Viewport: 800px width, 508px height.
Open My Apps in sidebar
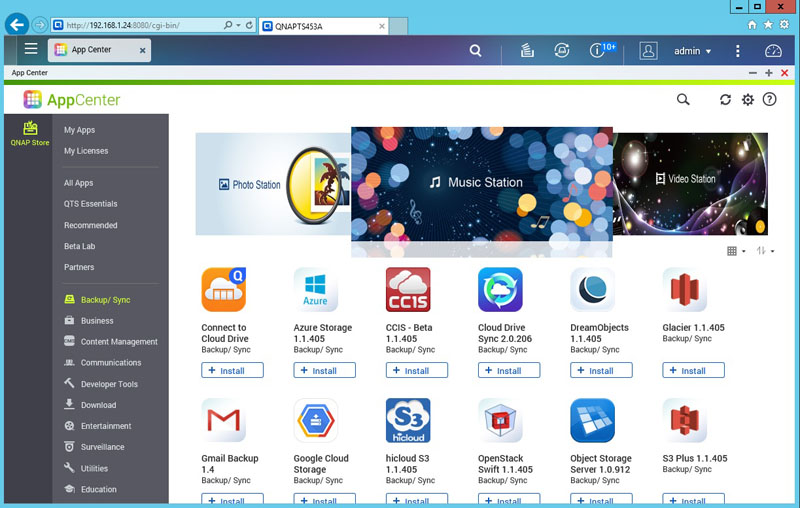[79, 130]
